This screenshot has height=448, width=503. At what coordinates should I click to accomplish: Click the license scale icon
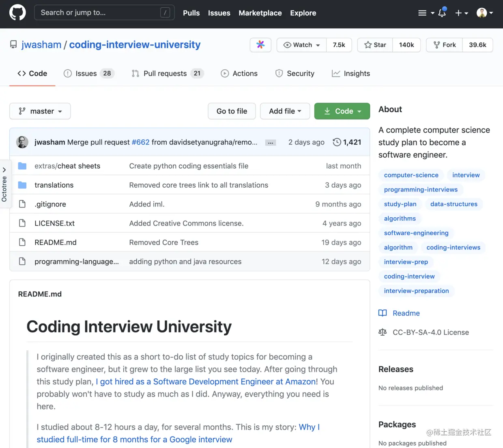tap(383, 332)
